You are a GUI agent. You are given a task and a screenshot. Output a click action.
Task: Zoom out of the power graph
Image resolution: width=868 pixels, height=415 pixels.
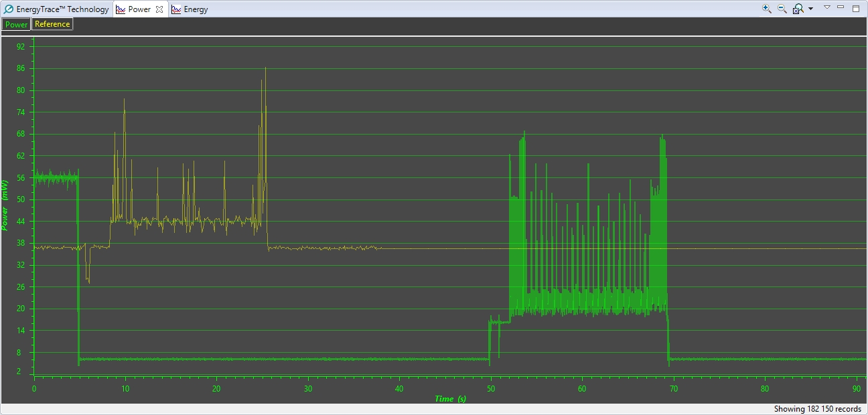point(782,9)
